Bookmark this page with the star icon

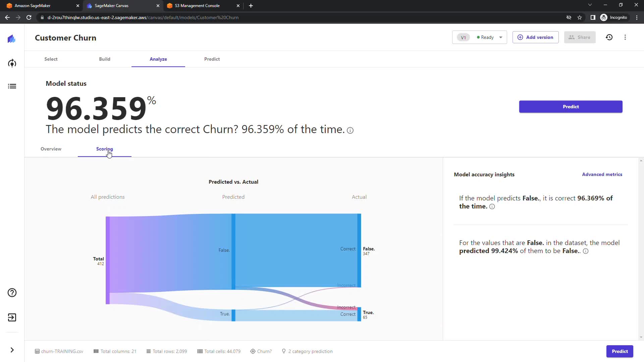pos(580,17)
